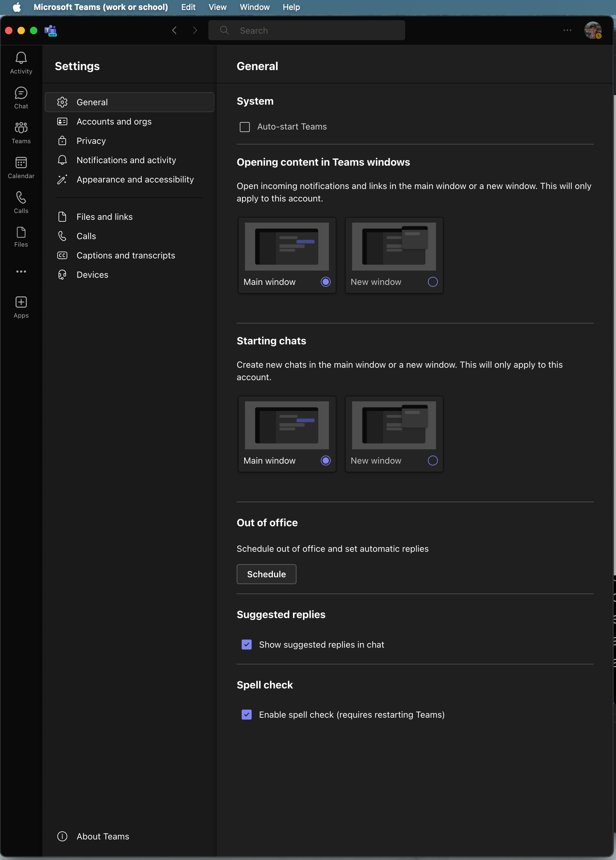Click the Schedule out of office button
The width and height of the screenshot is (616, 860).
click(x=266, y=574)
